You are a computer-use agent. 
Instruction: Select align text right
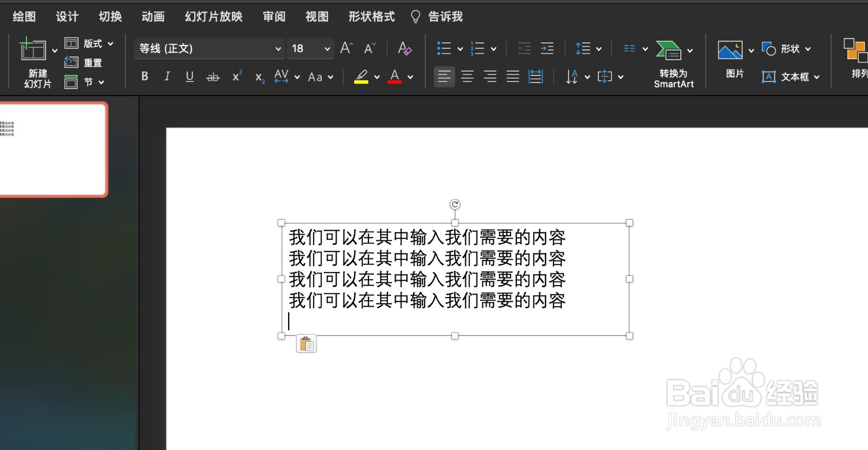pos(490,77)
